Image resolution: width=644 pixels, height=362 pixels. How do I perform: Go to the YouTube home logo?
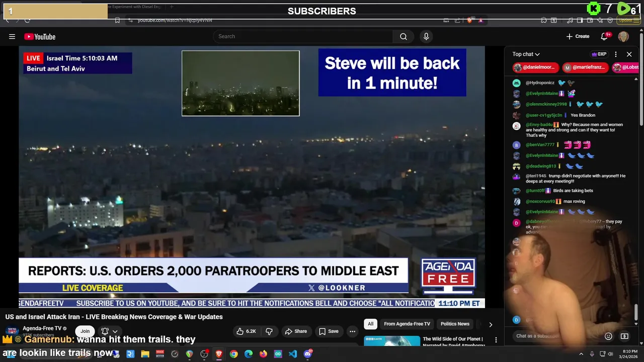(40, 37)
